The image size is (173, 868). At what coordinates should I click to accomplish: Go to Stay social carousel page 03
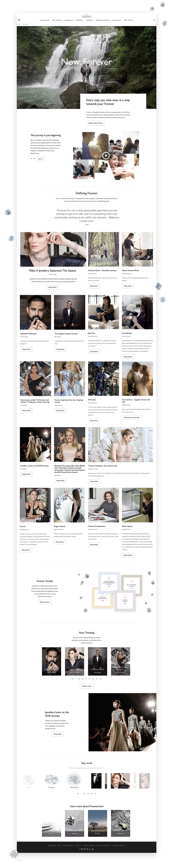88,794
